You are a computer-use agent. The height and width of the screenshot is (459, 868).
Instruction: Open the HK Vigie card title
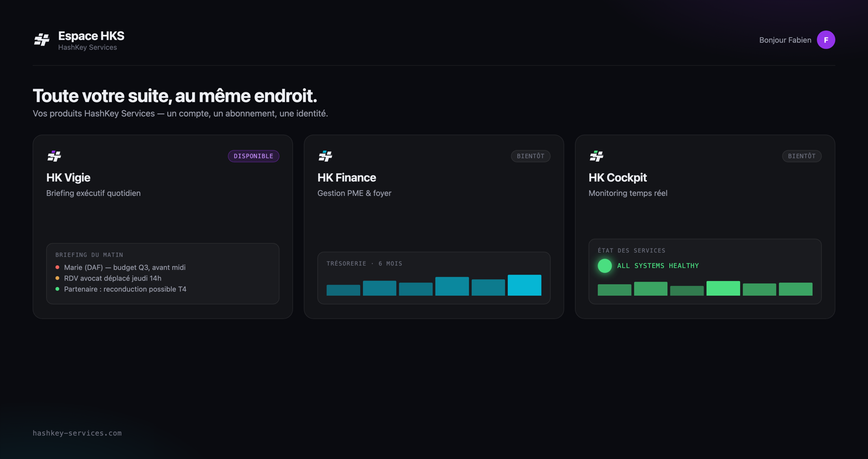coord(68,177)
